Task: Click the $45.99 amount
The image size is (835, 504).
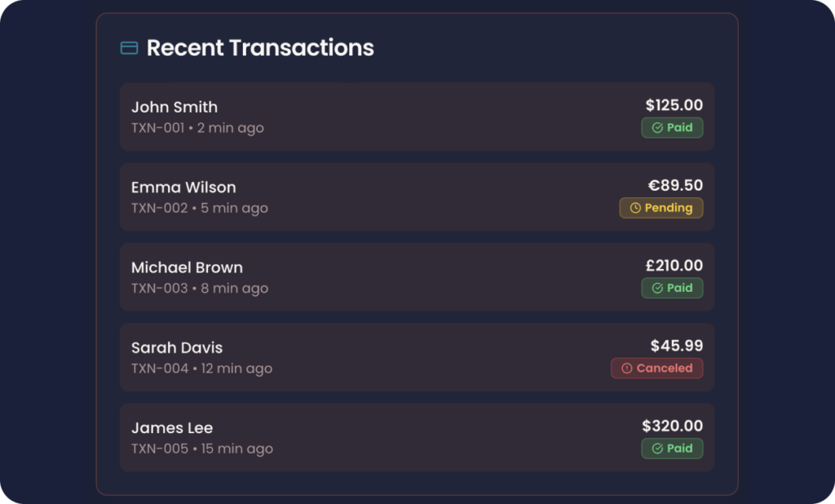Action: tap(677, 346)
